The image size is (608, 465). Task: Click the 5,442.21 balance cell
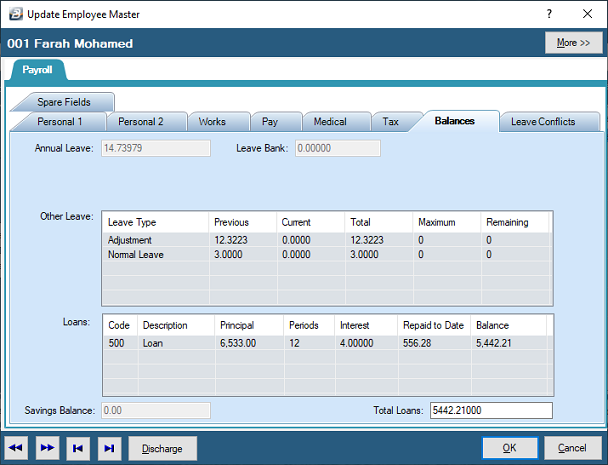(x=510, y=343)
